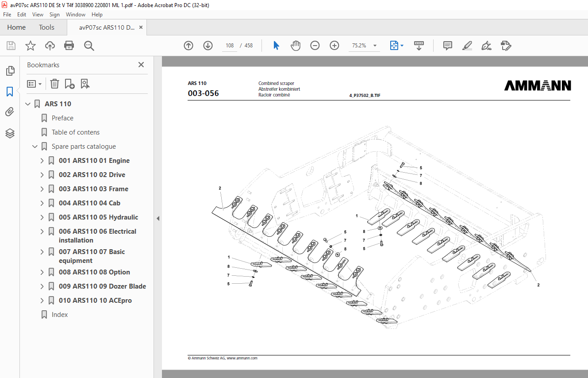
Task: Click the Save file icon
Action: (11, 46)
